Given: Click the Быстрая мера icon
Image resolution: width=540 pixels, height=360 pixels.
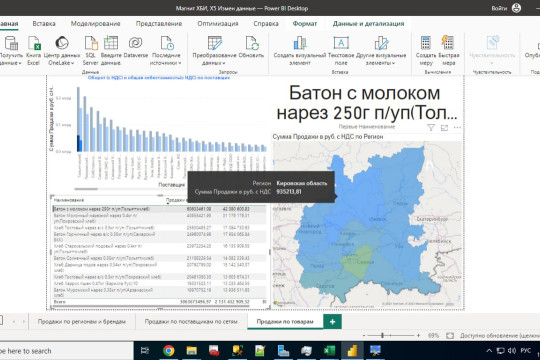Looking at the screenshot, I should coord(447,43).
